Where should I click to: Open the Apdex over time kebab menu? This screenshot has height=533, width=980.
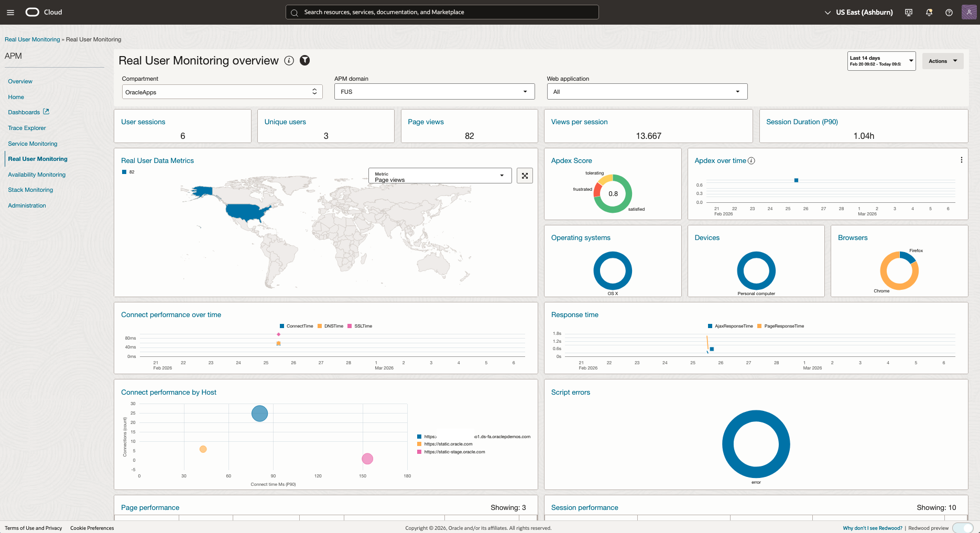click(962, 160)
